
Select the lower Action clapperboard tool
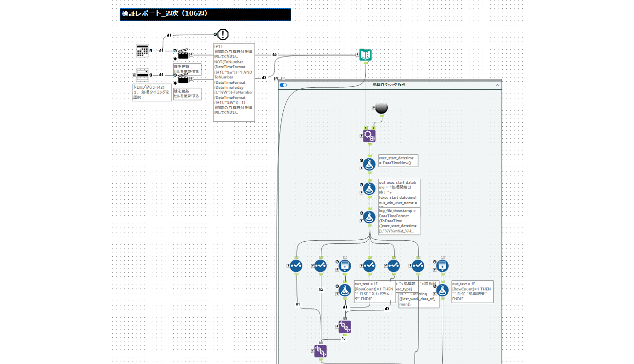point(183,78)
